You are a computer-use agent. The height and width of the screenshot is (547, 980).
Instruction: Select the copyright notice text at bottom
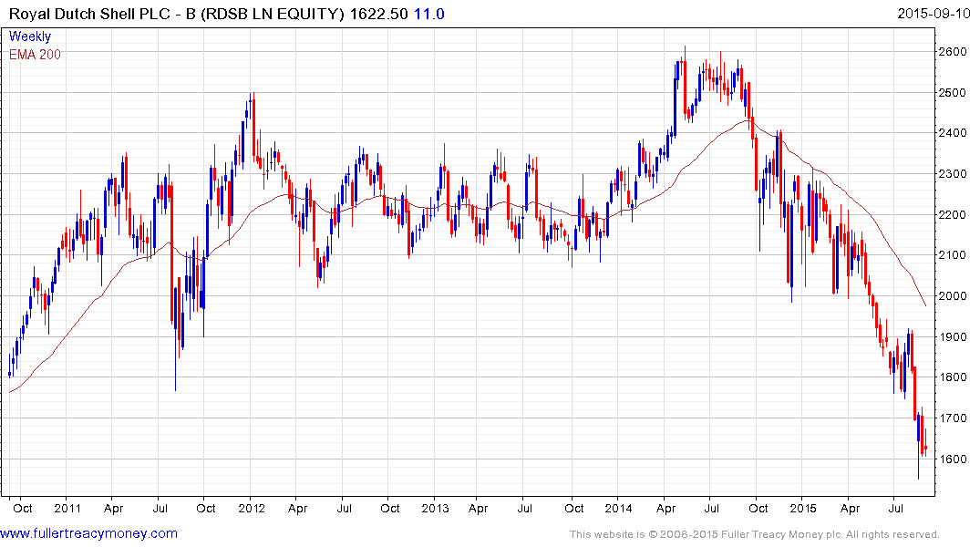[x=755, y=534]
